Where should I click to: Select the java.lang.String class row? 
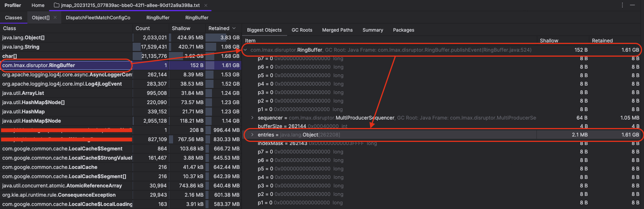[121, 47]
